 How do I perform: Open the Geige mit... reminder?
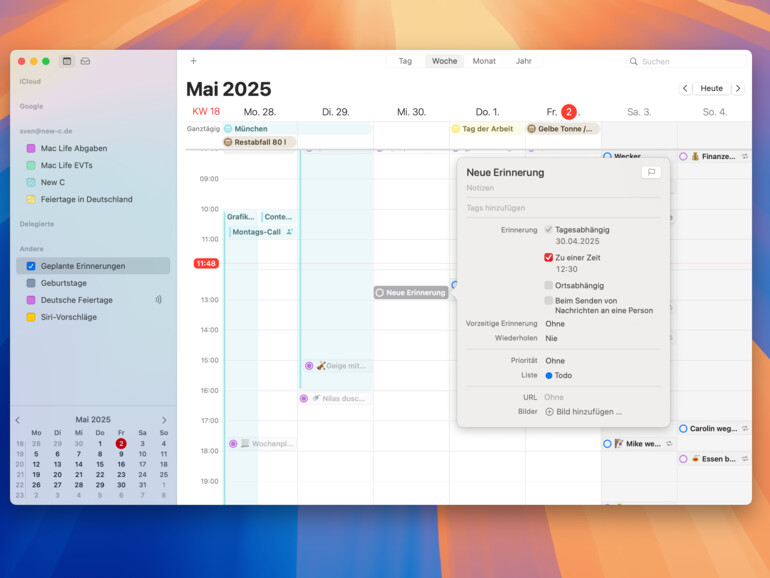coord(337,365)
